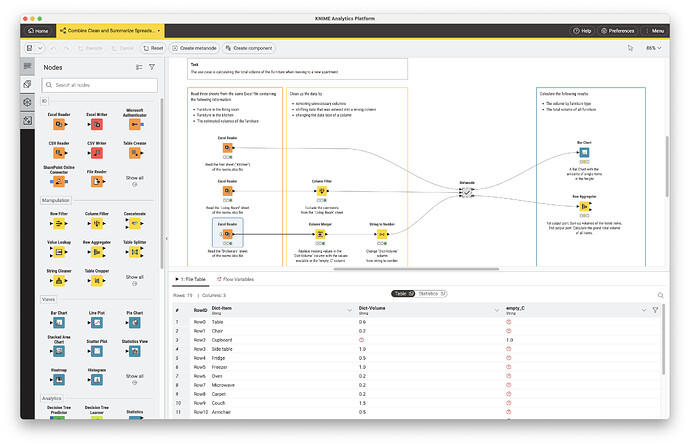690x446 pixels.
Task: Switch output view to Table toggle
Action: tap(403, 293)
